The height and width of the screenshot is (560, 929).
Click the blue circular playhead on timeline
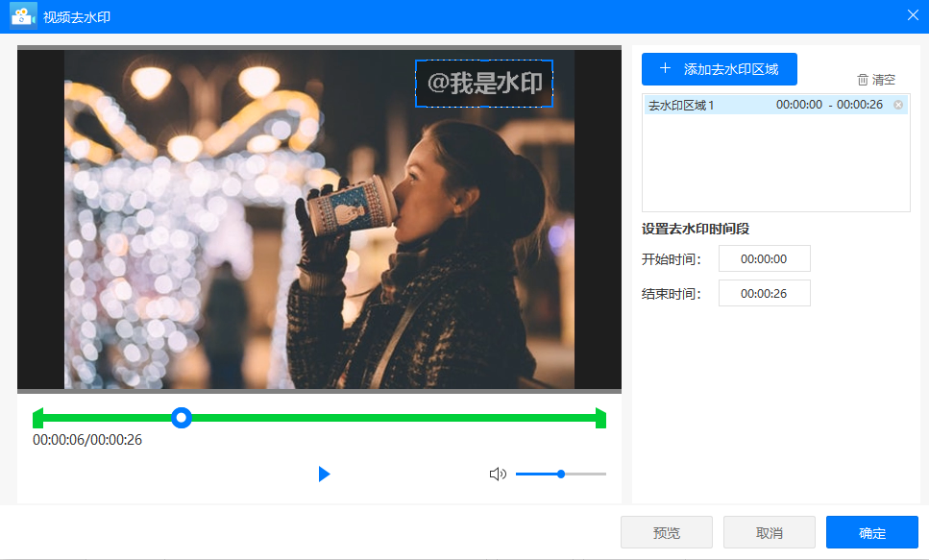click(181, 418)
